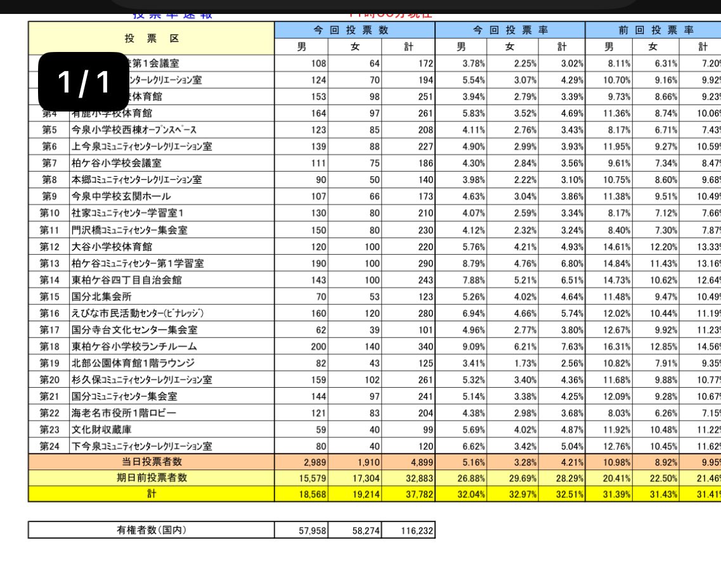The height and width of the screenshot is (588, 721).
Task: Select the 32,883 early voting total
Action: (x=408, y=478)
